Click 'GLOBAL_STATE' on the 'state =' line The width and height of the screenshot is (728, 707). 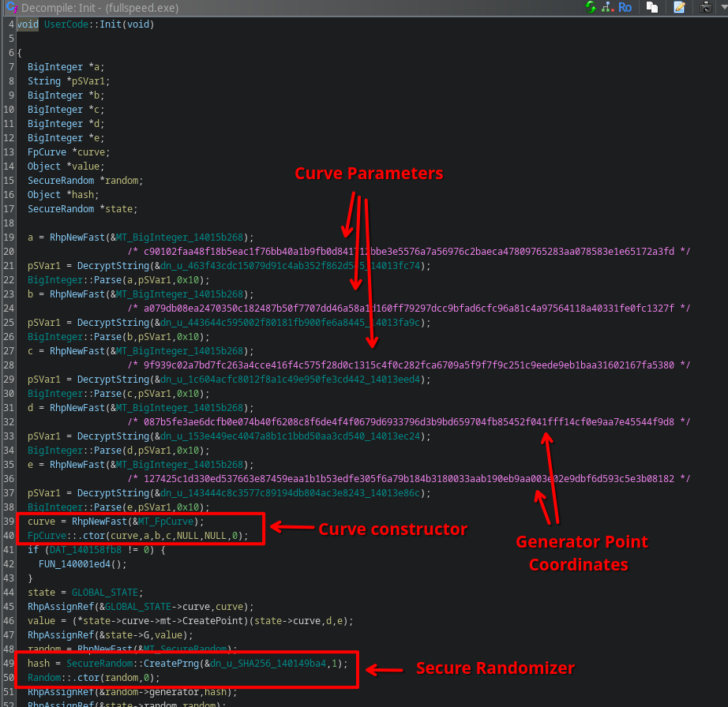tap(105, 593)
